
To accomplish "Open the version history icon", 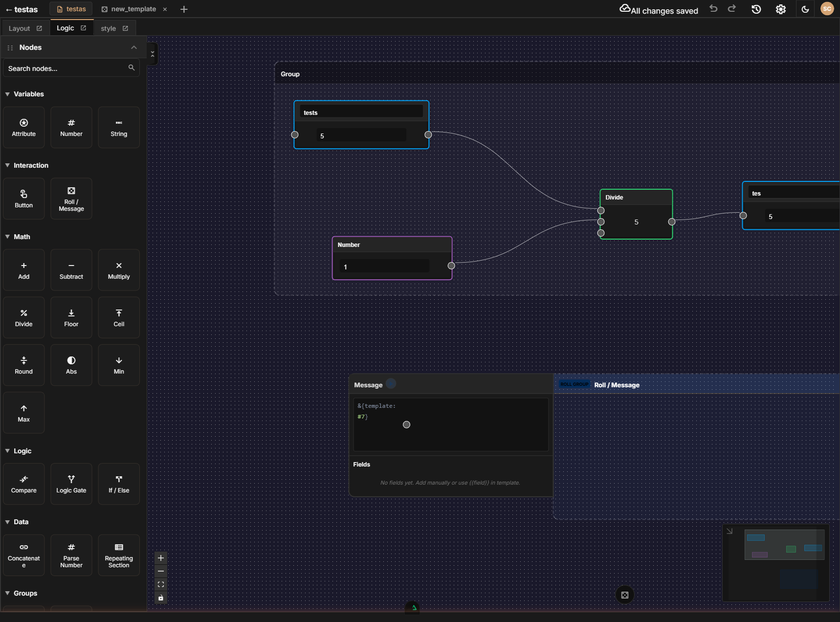I will [x=756, y=9].
